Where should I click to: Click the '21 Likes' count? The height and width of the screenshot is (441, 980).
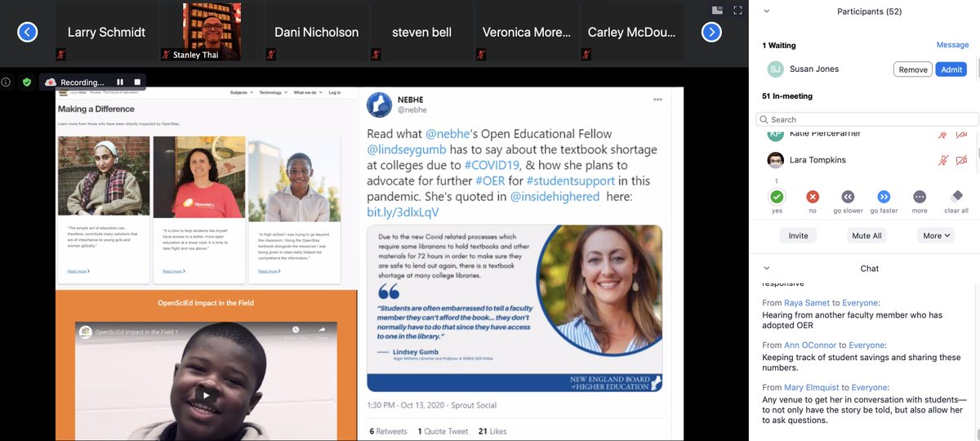492,430
